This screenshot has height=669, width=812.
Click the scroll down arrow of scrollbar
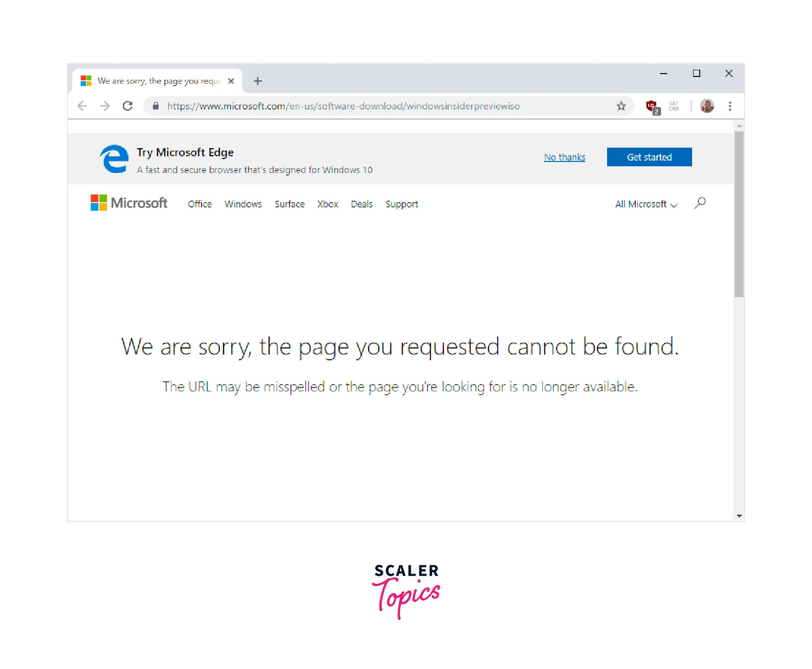pos(739,516)
